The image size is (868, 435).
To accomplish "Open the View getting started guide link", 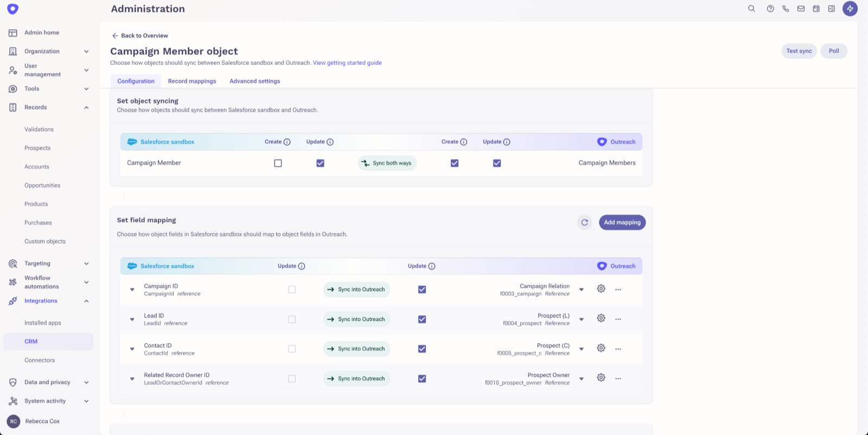I will point(347,63).
